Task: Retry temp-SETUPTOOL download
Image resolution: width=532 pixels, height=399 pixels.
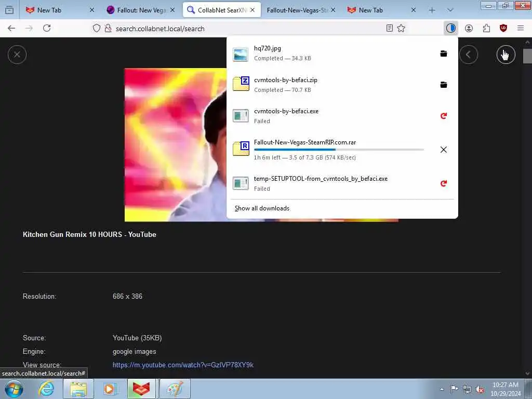Action: tap(444, 183)
